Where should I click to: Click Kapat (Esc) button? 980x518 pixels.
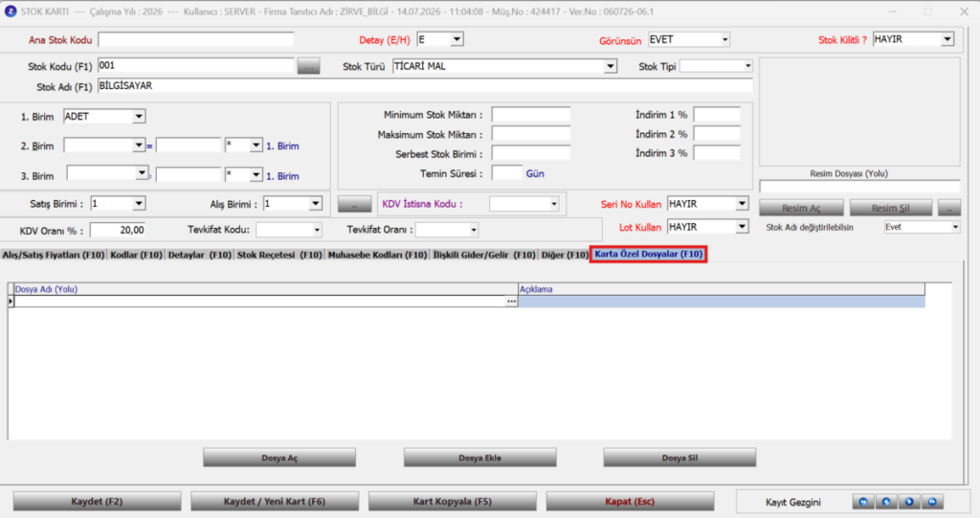pos(630,502)
